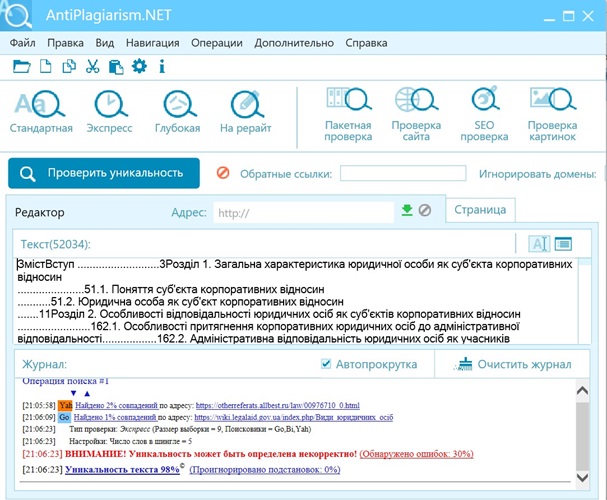Click broom icon in journal header
This screenshot has height=500, width=607.
463,364
